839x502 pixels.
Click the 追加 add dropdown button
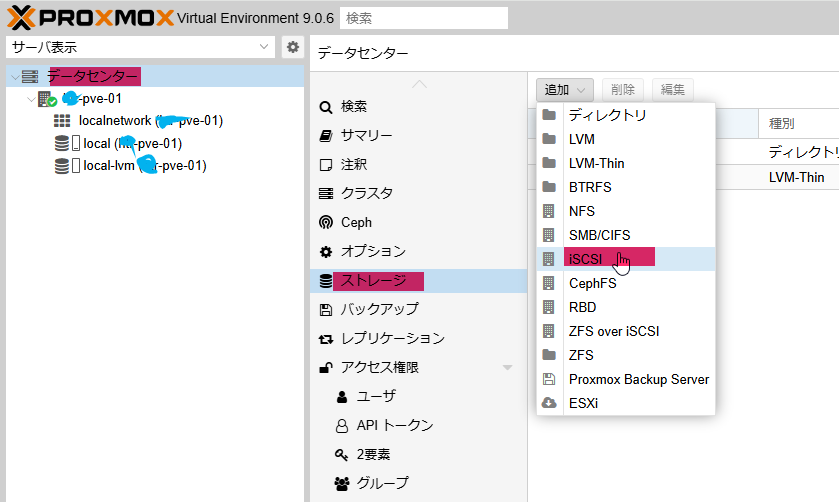pos(565,89)
